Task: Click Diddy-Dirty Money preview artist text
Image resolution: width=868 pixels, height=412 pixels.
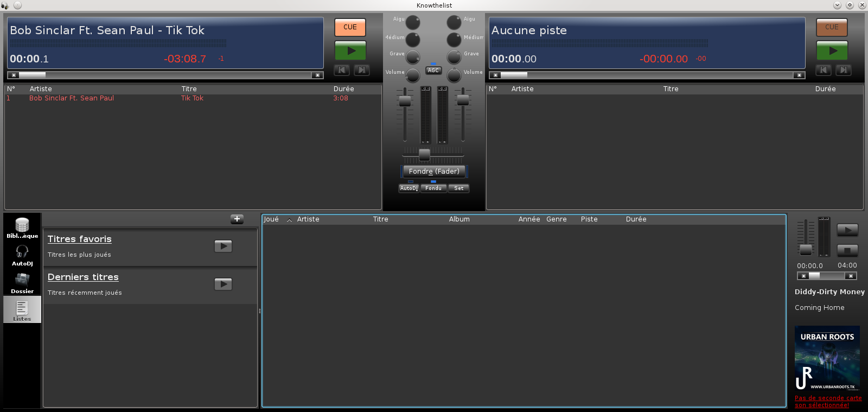Action: [x=829, y=292]
